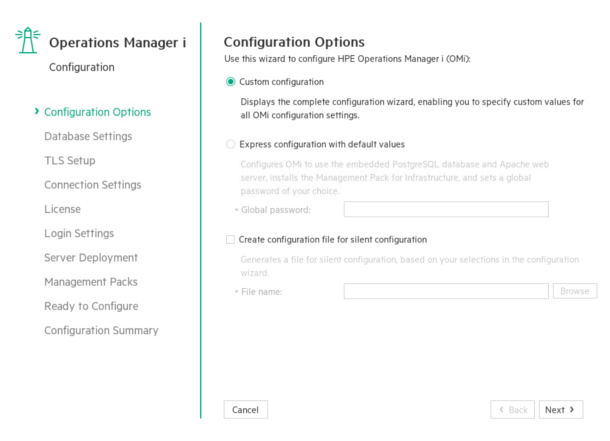Click the 'Displays the complete configuration wizard' description
Viewport: 610px width, 441px height.
(412, 108)
